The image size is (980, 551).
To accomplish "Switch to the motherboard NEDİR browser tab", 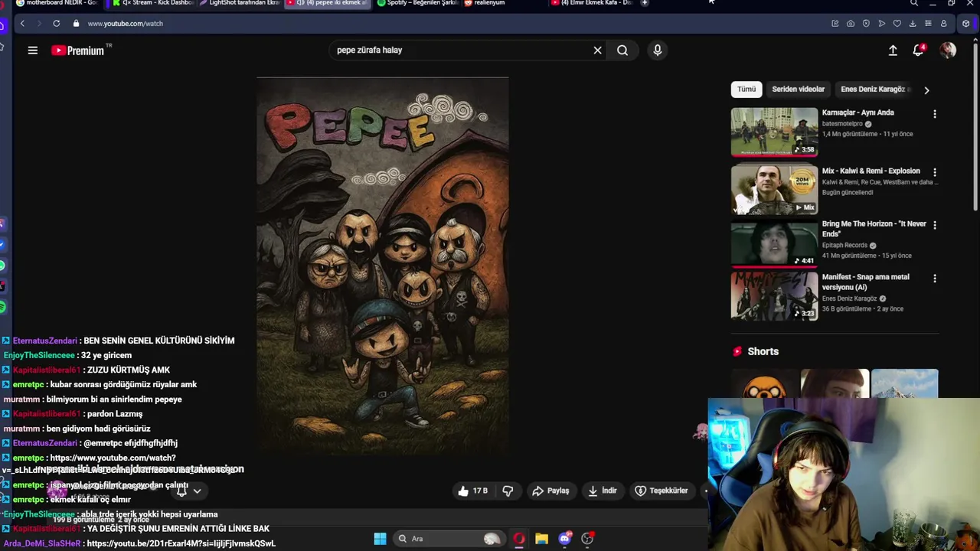I will [57, 3].
